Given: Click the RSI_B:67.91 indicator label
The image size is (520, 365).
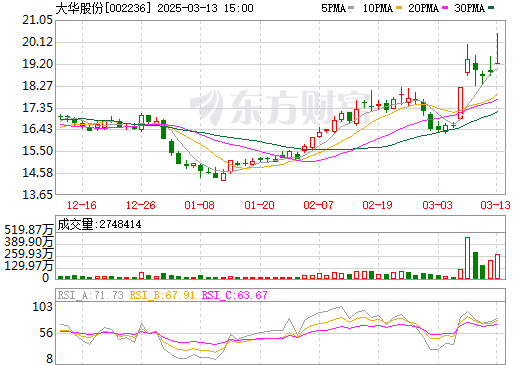Looking at the screenshot, I should [162, 295].
